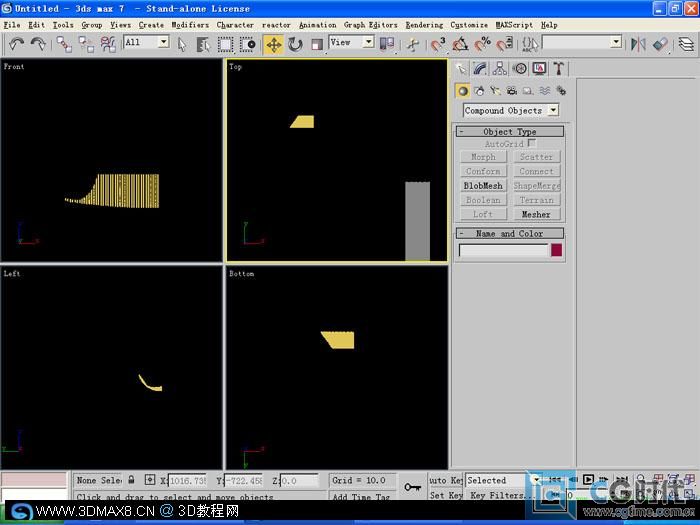The height and width of the screenshot is (525, 700).
Task: Click the Undo arrow in the toolbar
Action: click(x=16, y=44)
